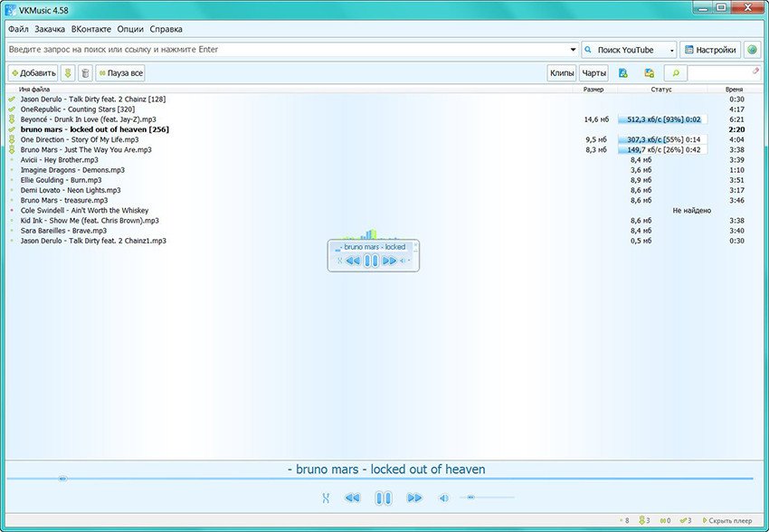Click the green search magnifier icon
Image resolution: width=769 pixels, height=532 pixels.
[675, 73]
